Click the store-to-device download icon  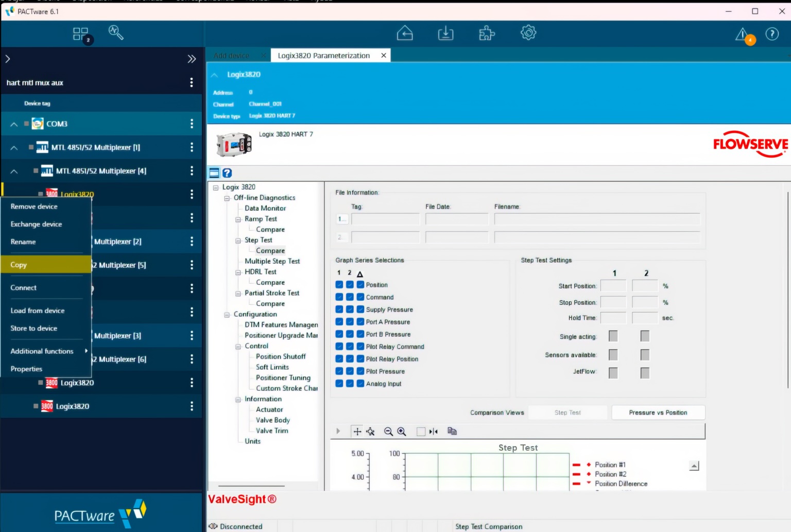(x=445, y=33)
